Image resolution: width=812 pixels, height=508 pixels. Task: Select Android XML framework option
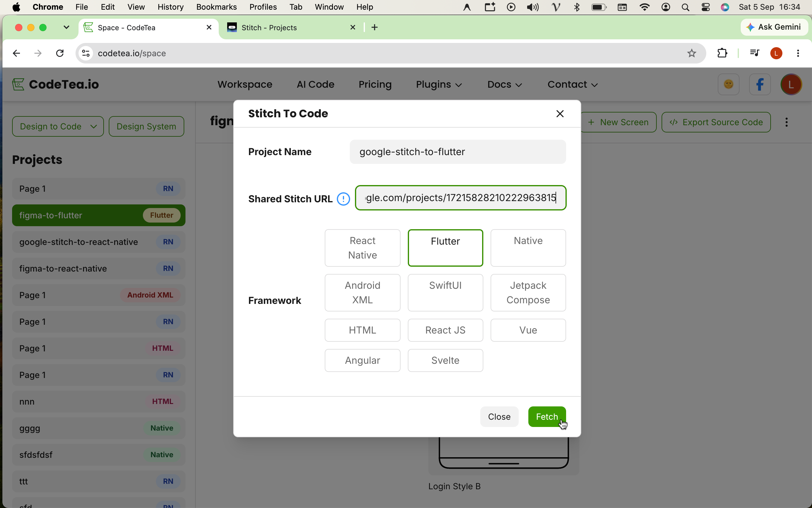362,293
